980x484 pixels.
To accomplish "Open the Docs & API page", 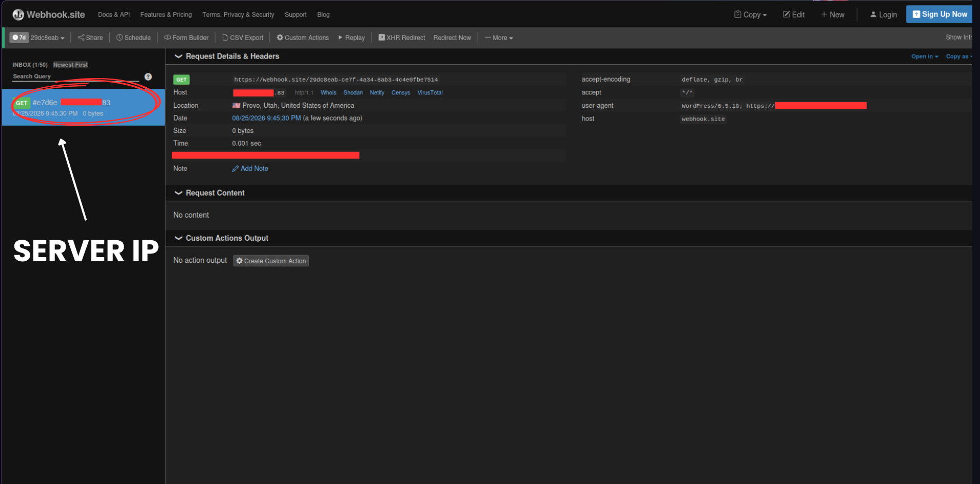I will pyautogui.click(x=114, y=14).
